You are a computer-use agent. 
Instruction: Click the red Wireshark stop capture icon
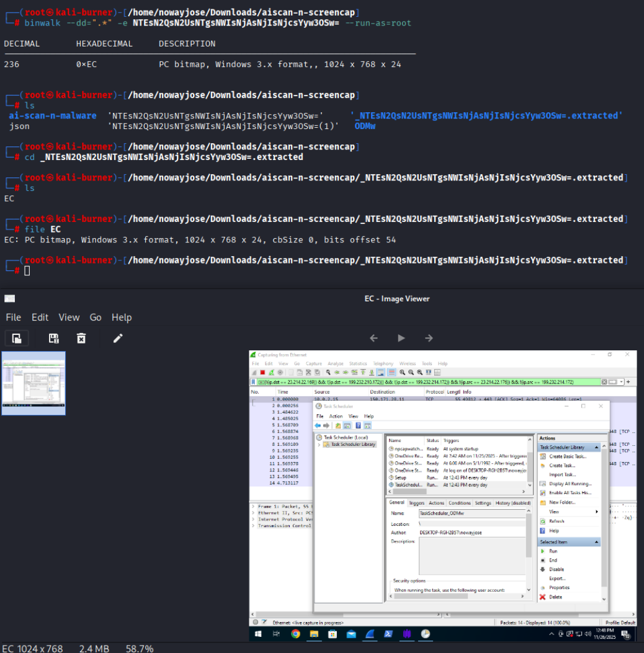(x=262, y=372)
